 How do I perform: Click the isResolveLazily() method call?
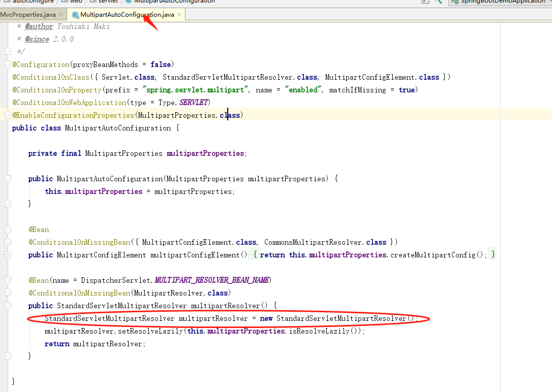point(324,331)
